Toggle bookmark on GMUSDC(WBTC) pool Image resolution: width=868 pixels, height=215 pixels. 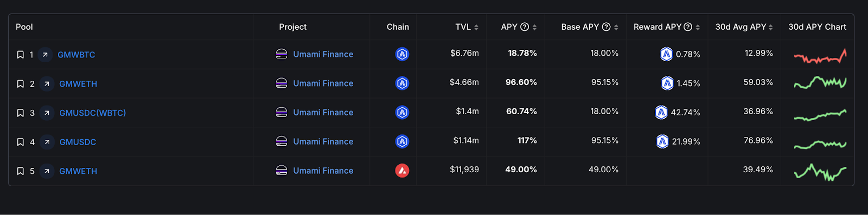pyautogui.click(x=20, y=113)
